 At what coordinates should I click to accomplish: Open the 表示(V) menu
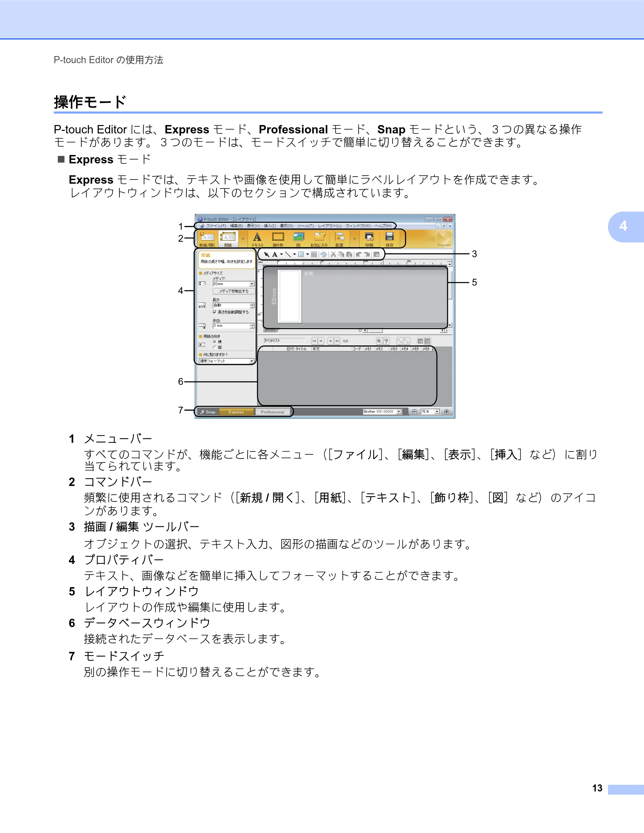(253, 226)
